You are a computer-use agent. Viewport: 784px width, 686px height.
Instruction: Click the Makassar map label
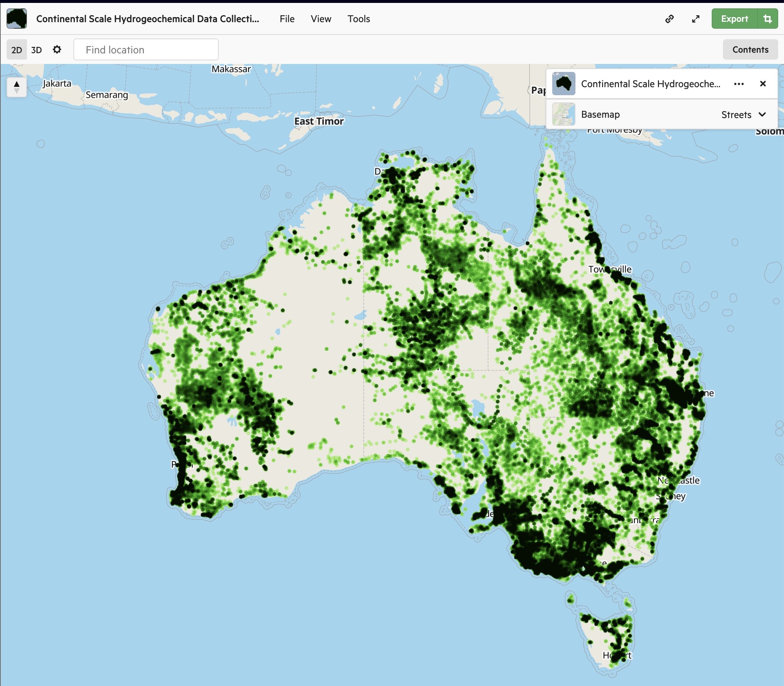click(x=231, y=69)
